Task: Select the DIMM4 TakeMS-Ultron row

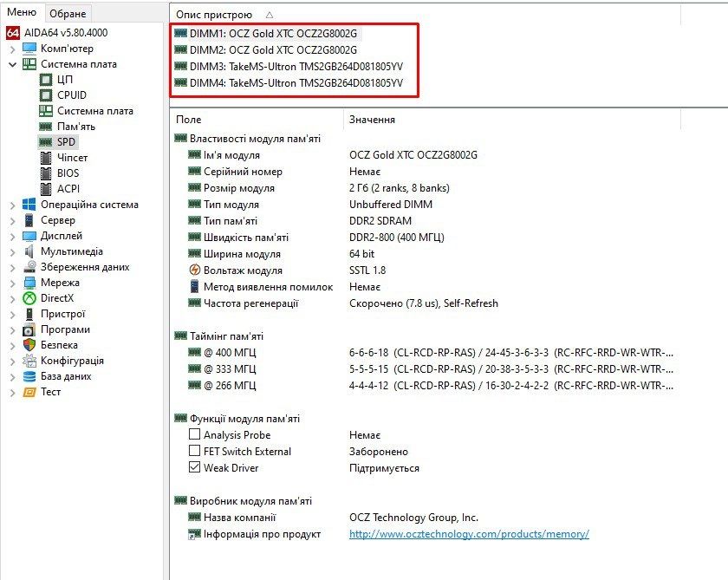Action: (289, 82)
